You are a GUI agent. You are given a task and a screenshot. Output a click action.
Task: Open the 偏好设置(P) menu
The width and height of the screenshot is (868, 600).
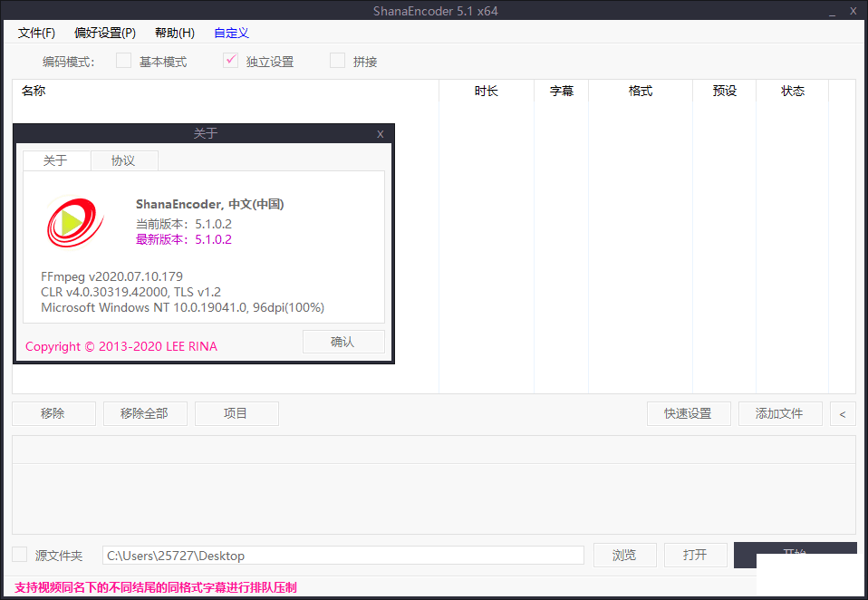[104, 33]
